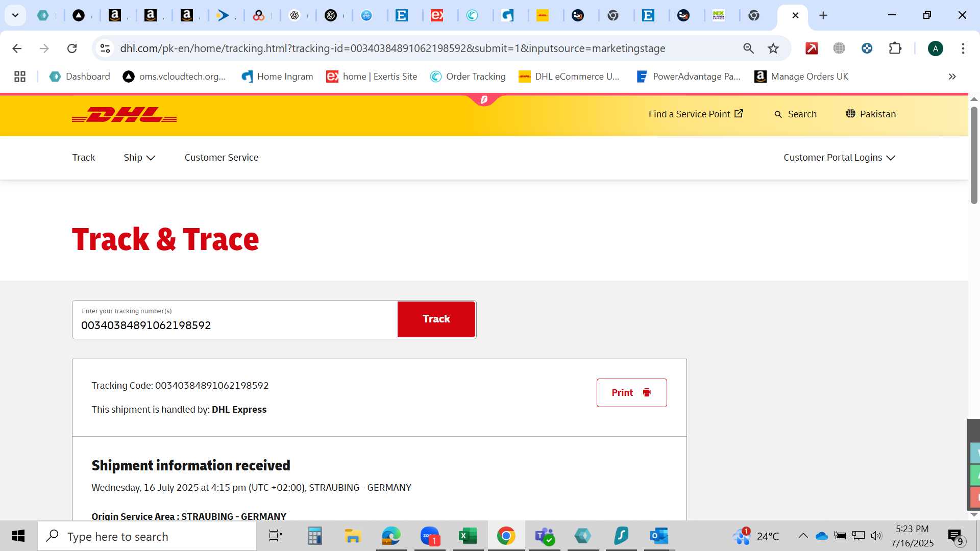Open tab search dropdown arrow
980x551 pixels.
[15, 15]
